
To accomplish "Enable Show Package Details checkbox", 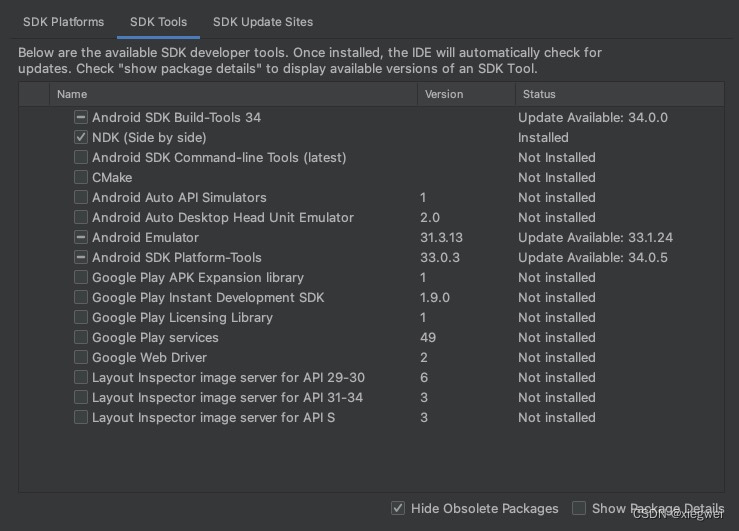I will (x=579, y=508).
